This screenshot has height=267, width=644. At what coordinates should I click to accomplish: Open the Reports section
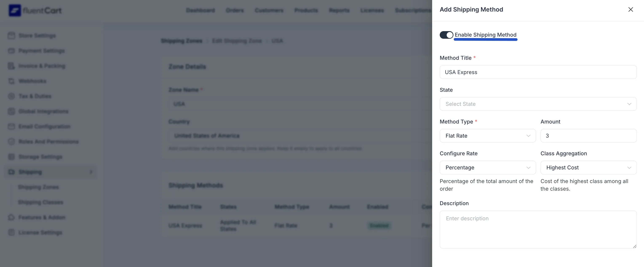coord(339,10)
